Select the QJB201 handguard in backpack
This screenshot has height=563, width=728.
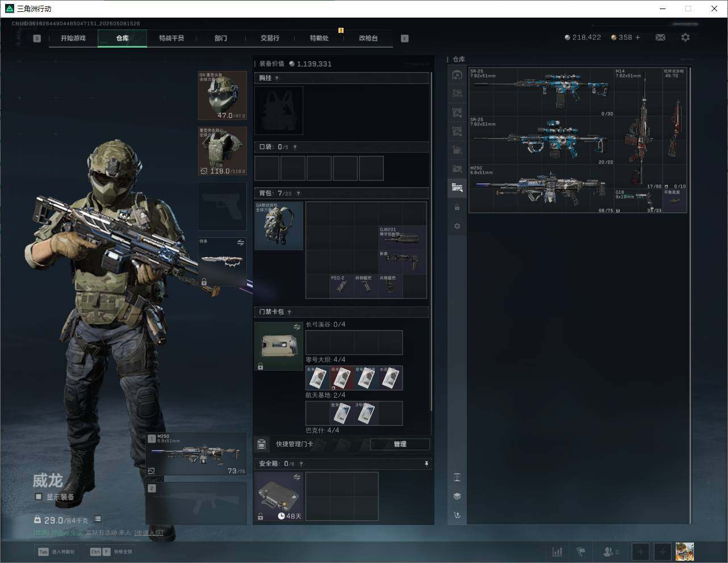point(403,238)
